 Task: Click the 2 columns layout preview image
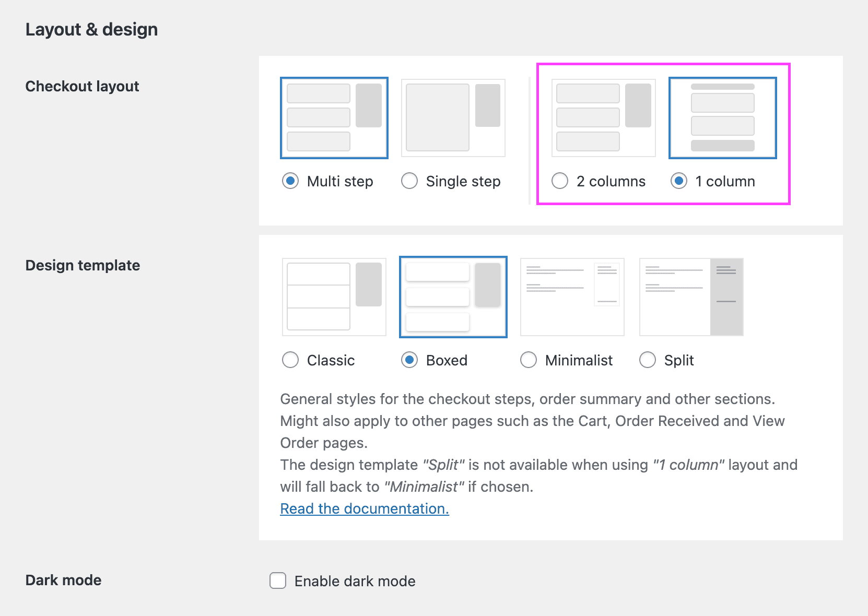click(603, 117)
